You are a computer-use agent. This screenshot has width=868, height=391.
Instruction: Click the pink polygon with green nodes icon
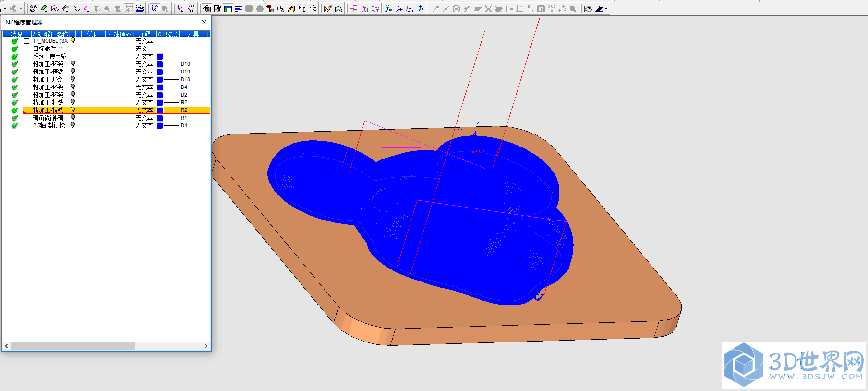point(375,9)
